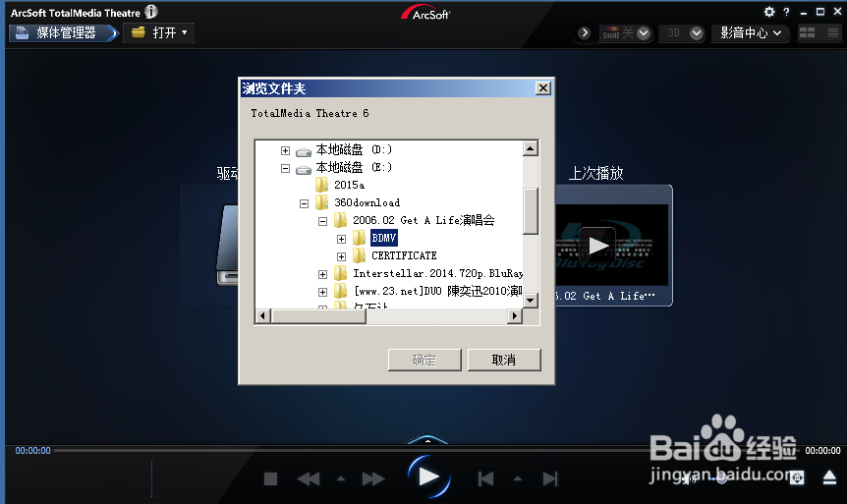Open the 媒体管理器 media manager
This screenshot has height=504, width=847.
(x=63, y=33)
